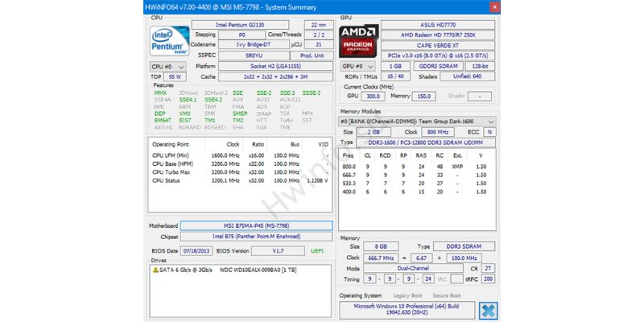Click the memory clock 666.7 MHz field
Viewport: 644px width, 322px height.
[381, 258]
